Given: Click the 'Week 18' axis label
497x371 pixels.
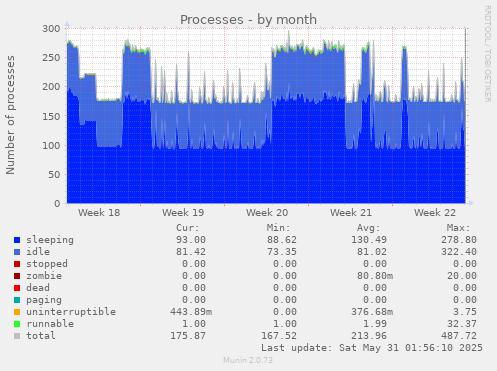Looking at the screenshot, I should tap(99, 213).
